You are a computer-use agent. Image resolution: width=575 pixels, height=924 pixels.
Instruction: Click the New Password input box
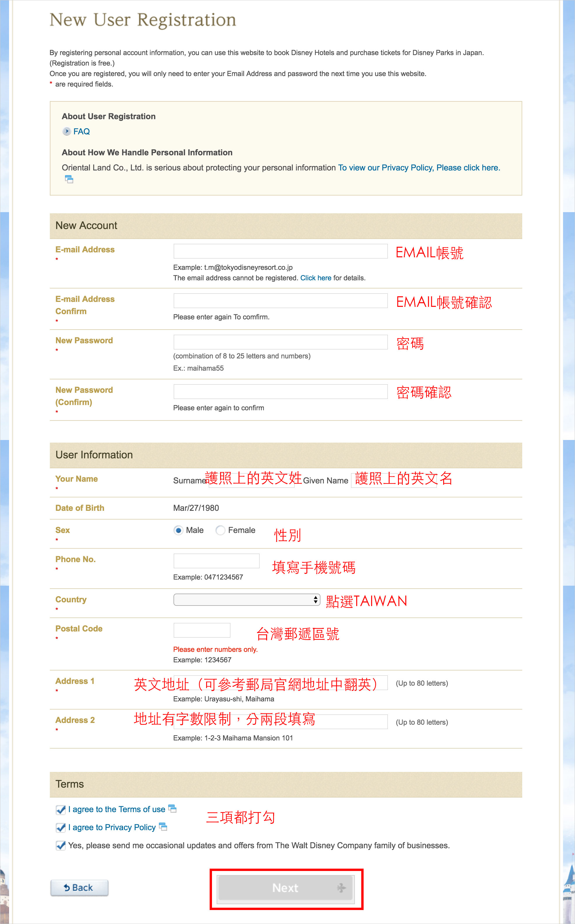[280, 342]
